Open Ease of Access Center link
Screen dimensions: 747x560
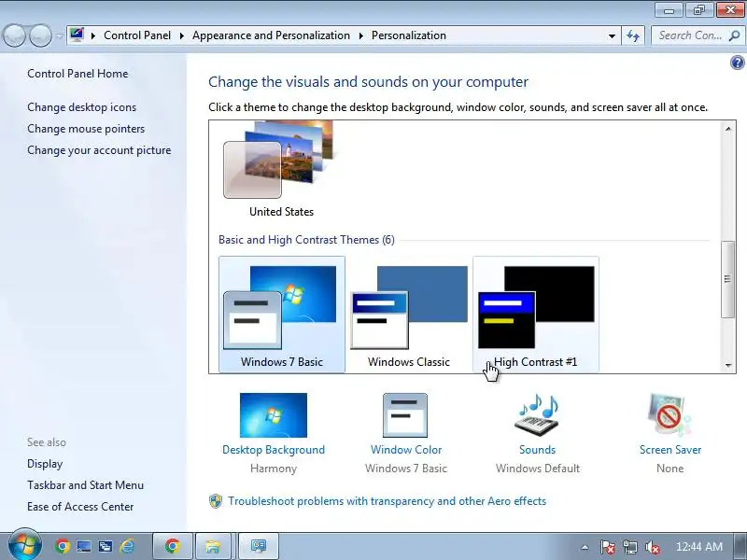(80, 507)
